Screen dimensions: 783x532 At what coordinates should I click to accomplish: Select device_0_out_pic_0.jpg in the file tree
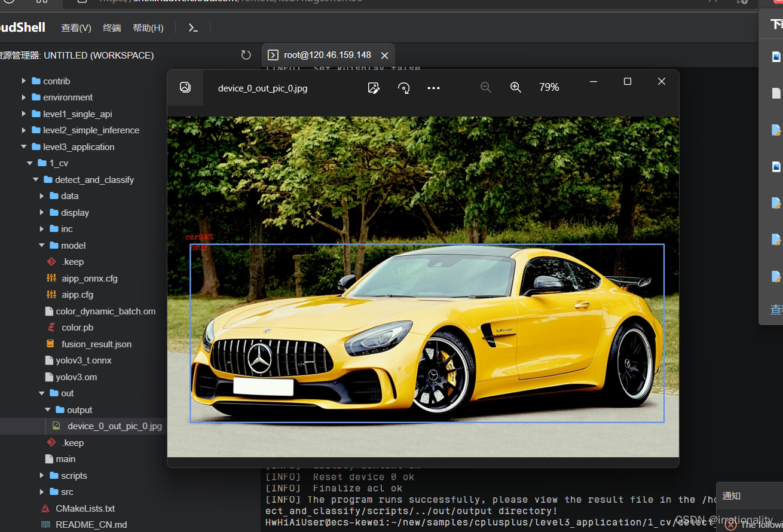coord(114,426)
